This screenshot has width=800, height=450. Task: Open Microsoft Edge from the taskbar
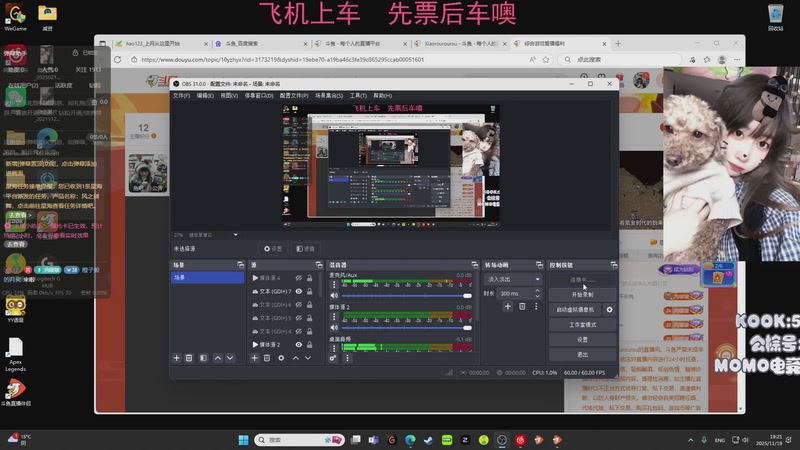[x=410, y=440]
